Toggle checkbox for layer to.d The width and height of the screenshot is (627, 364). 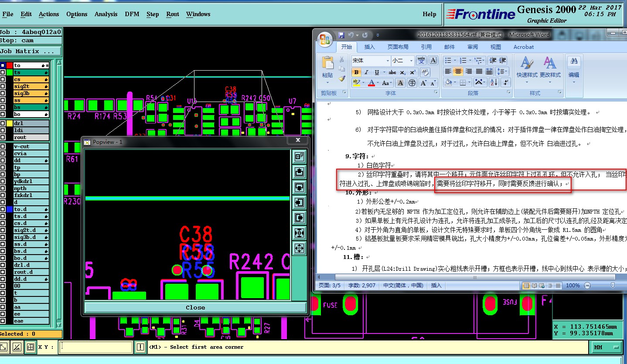click(x=3, y=209)
